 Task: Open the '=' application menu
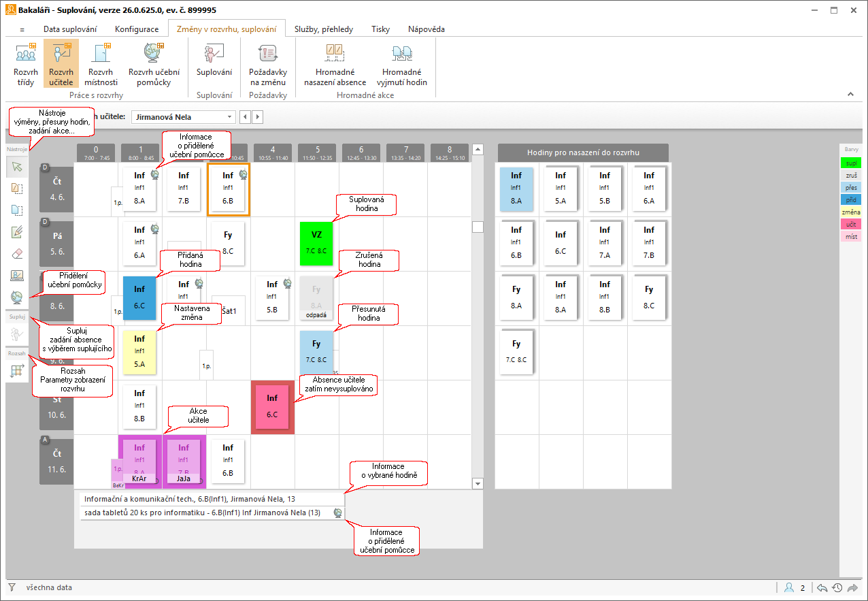[x=22, y=29]
